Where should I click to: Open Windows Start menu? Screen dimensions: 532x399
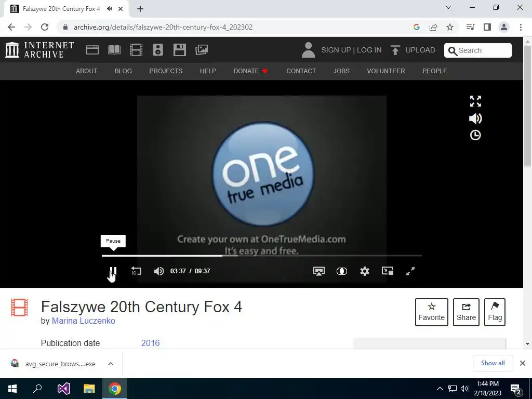tap(12, 389)
